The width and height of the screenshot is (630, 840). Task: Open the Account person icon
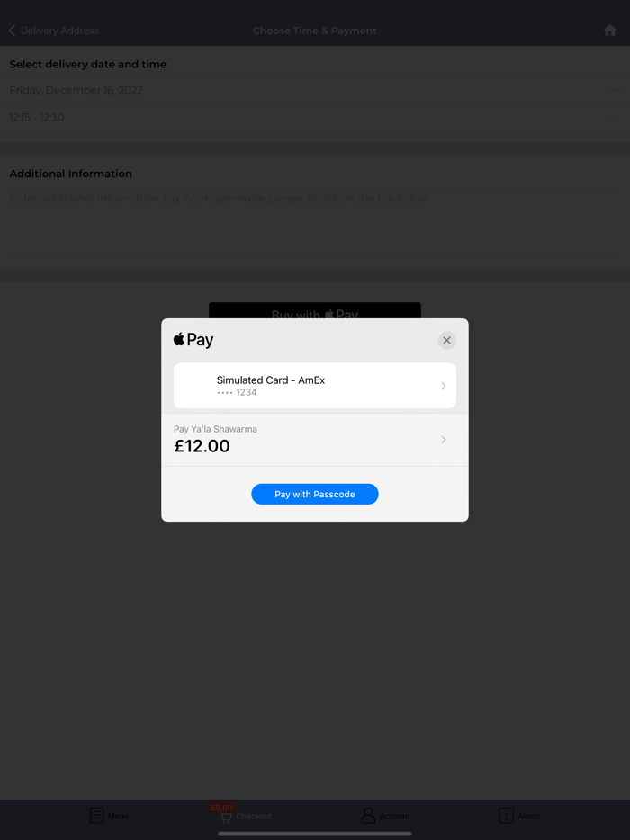click(368, 816)
